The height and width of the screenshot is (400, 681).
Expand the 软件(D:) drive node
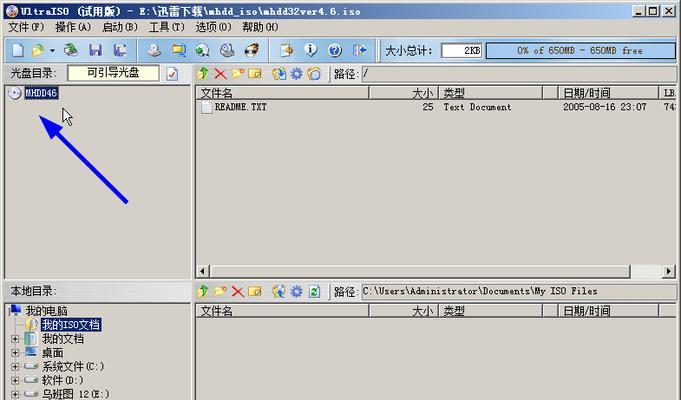pyautogui.click(x=15, y=380)
